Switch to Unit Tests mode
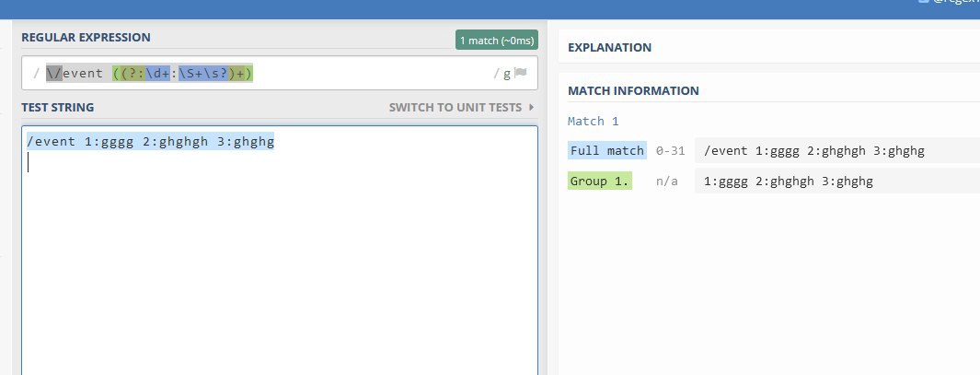The image size is (980, 375). (455, 108)
